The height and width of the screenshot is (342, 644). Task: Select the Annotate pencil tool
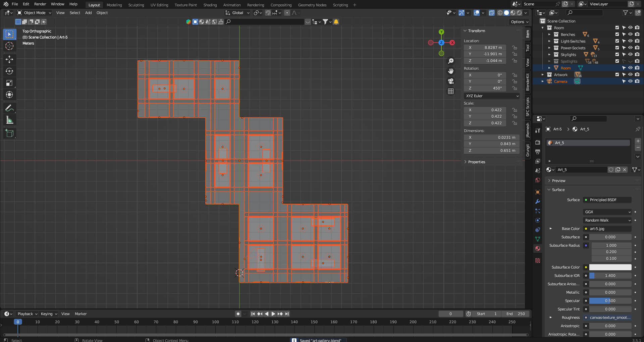9,108
